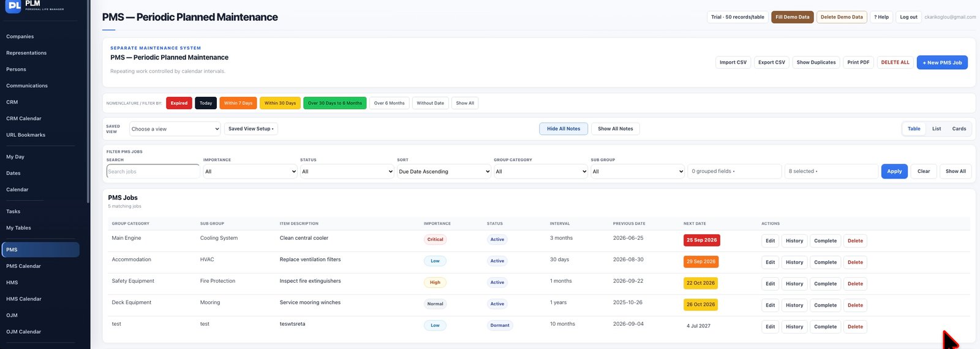Open the Help button

[x=881, y=17]
